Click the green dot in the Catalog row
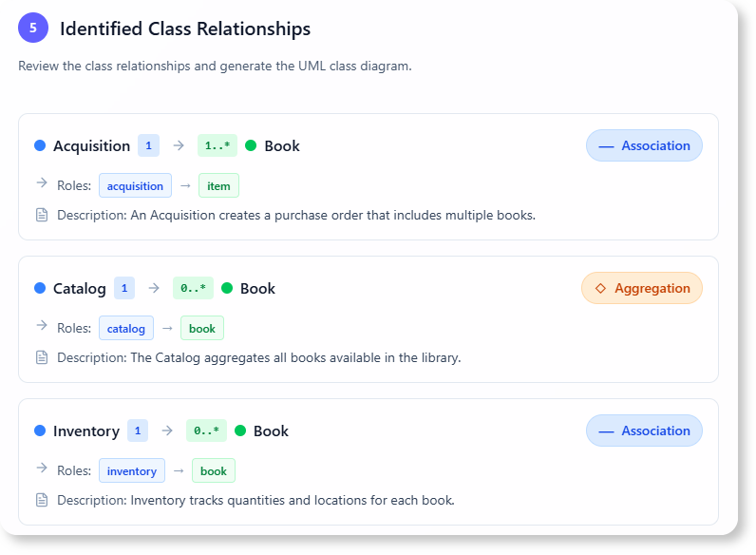 pos(227,288)
